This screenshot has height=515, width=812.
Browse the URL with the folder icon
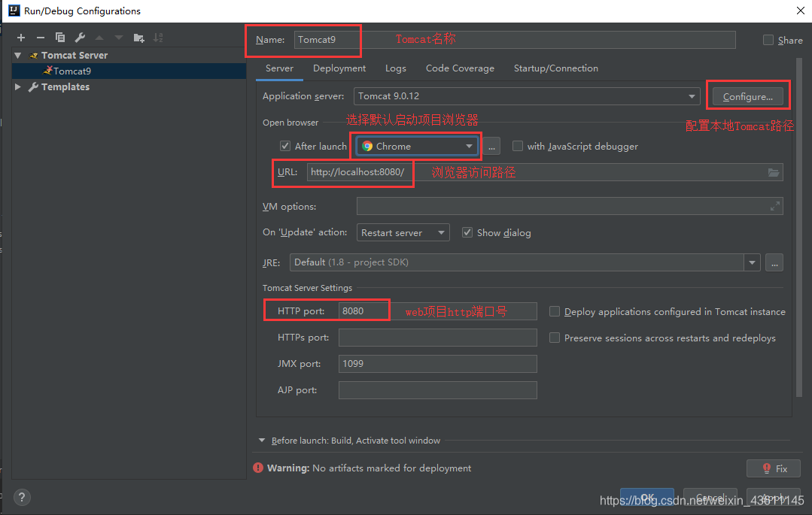[x=773, y=172]
